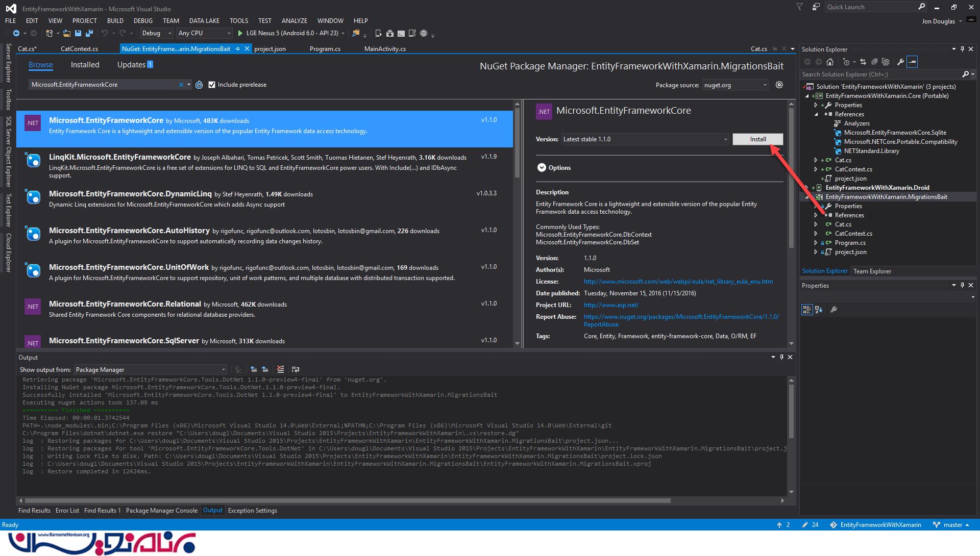The height and width of the screenshot is (556, 980).
Task: Click Clear All in Output toolbar
Action: click(x=280, y=369)
